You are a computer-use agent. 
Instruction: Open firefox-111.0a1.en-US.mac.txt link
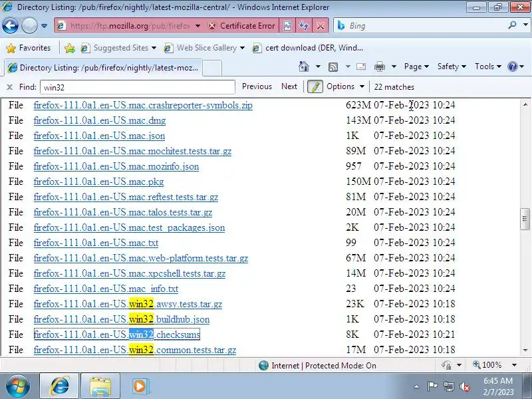click(96, 243)
